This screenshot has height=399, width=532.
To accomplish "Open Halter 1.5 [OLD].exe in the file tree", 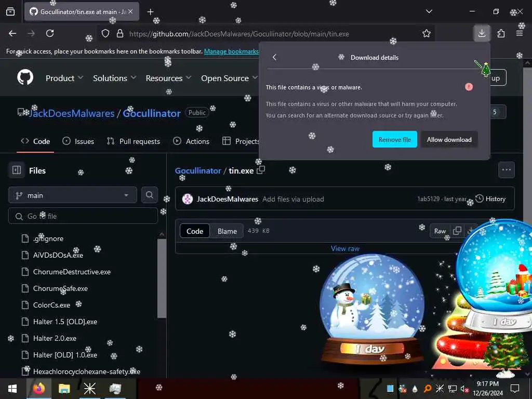I will 65,322.
